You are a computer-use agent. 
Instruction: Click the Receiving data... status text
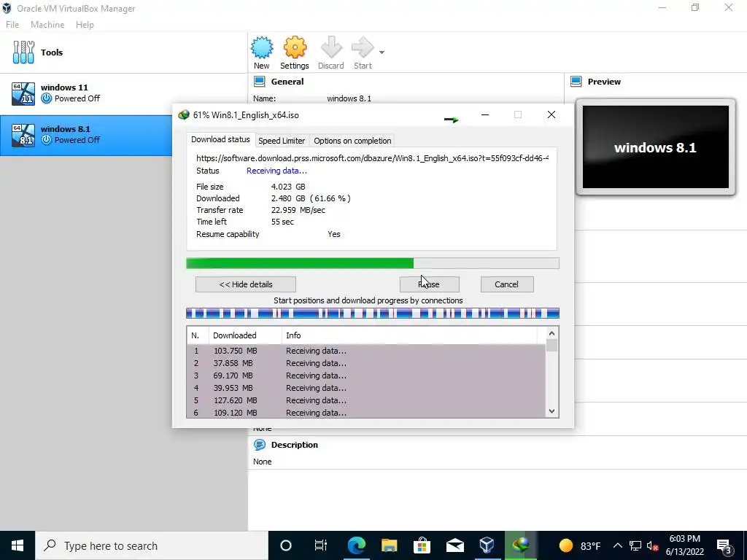coord(276,171)
